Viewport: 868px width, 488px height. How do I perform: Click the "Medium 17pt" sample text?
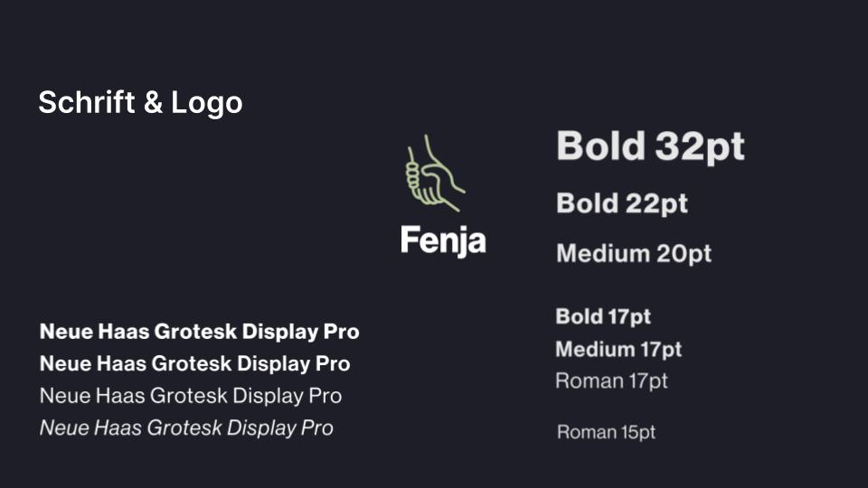pos(618,349)
